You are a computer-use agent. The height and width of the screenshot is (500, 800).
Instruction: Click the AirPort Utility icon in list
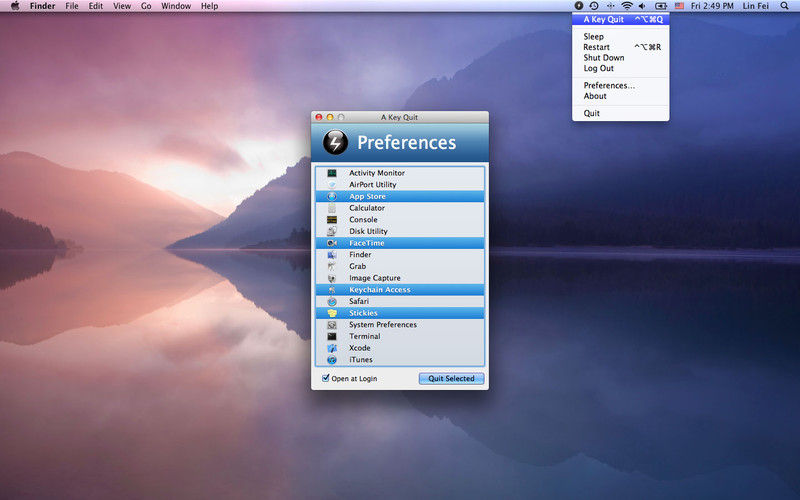click(332, 185)
